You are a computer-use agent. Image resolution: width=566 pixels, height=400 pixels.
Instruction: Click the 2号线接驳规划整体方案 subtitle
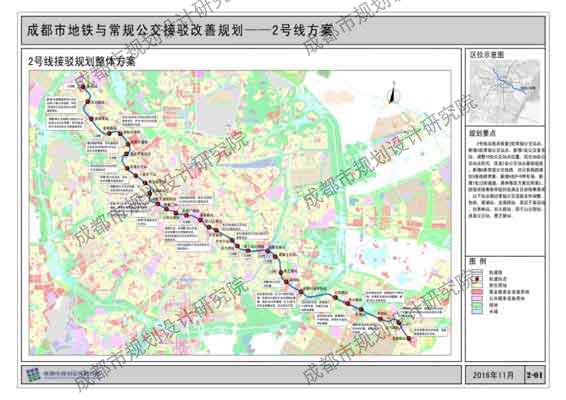point(82,61)
